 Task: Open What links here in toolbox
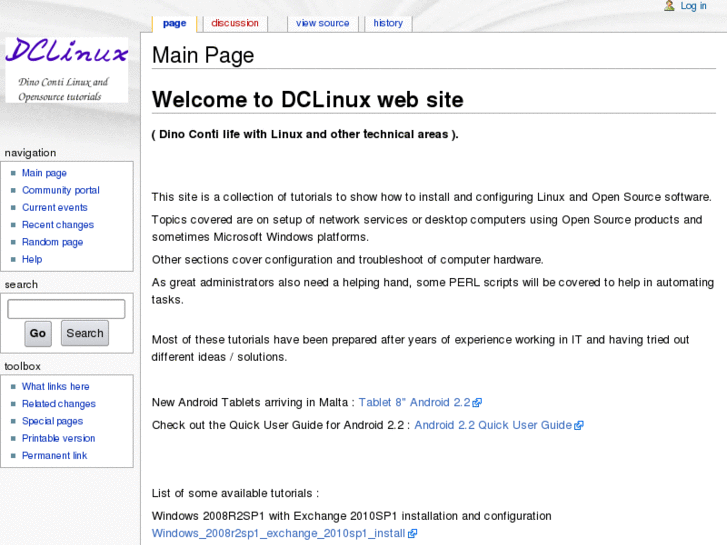point(56,386)
